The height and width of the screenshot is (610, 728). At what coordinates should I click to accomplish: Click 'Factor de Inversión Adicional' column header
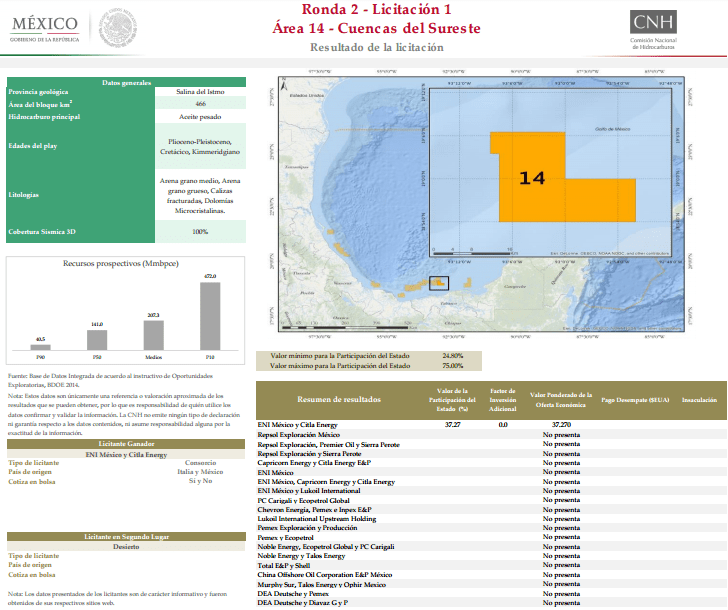[x=502, y=400]
